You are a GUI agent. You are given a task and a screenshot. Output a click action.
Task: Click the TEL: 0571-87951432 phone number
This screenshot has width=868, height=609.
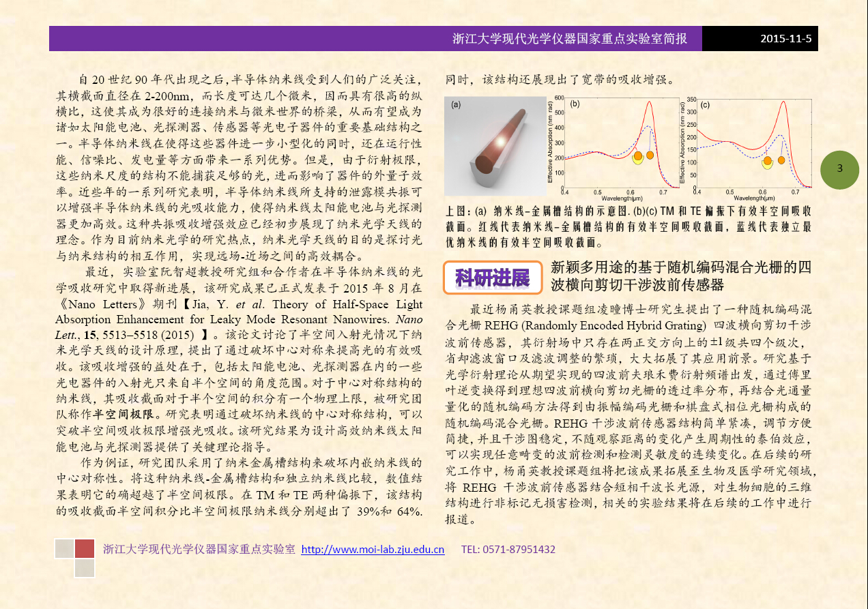point(508,550)
